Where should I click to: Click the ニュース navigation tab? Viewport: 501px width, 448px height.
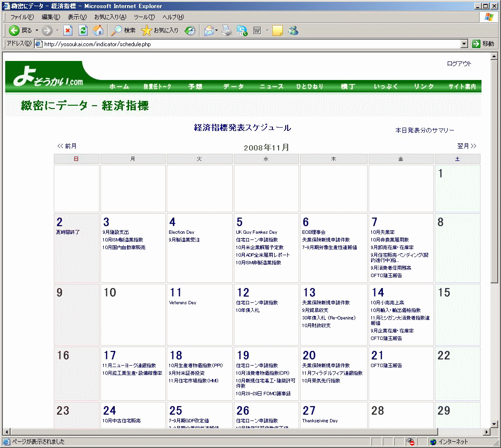coord(271,87)
